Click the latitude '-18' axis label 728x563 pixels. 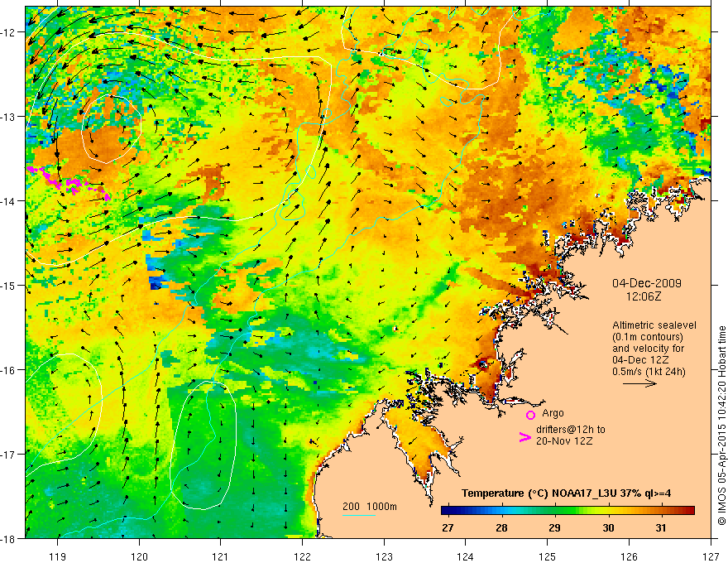(9, 539)
